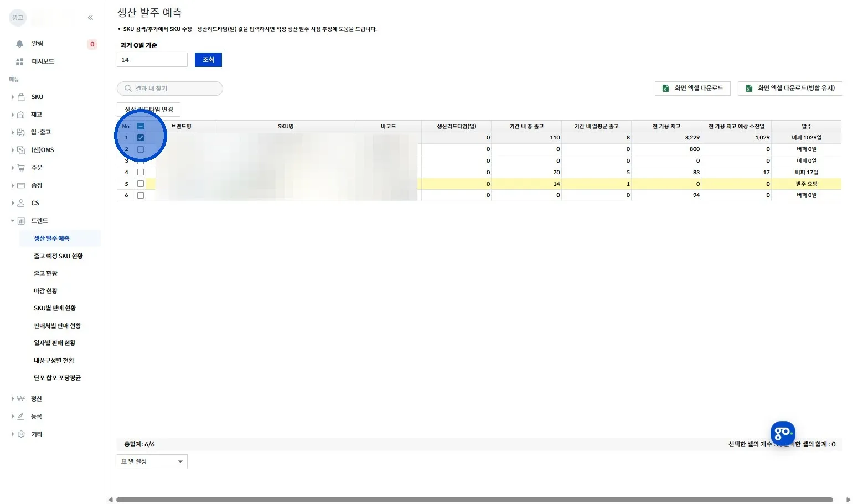
Task: Click the 생산 리드타임 변경 button
Action: 149,110
